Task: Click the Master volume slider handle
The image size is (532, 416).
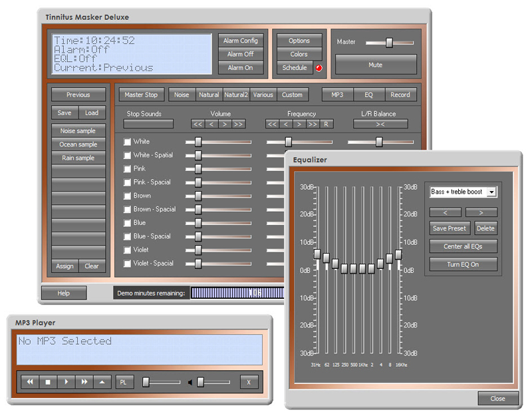Action: pyautogui.click(x=390, y=43)
